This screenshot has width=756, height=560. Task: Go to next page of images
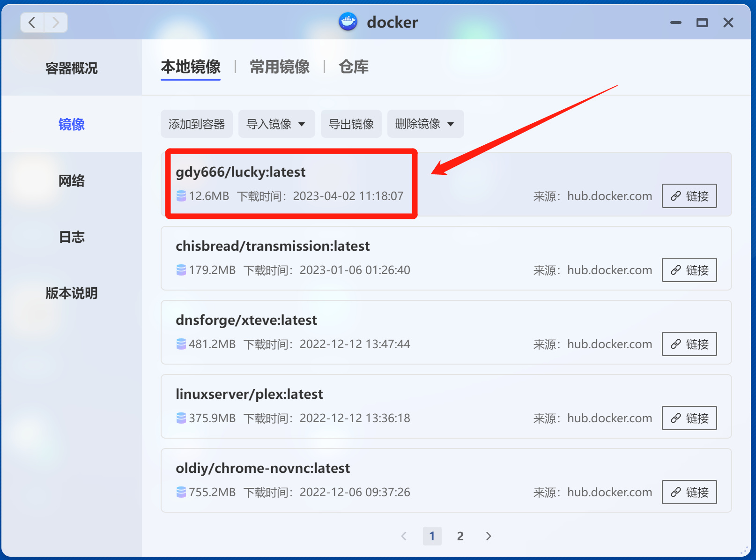coord(489,536)
